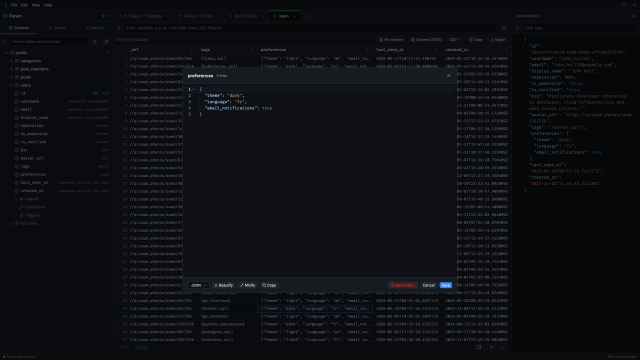Sort by the preferences column header
The height and width of the screenshot is (360, 640).
[x=314, y=50]
